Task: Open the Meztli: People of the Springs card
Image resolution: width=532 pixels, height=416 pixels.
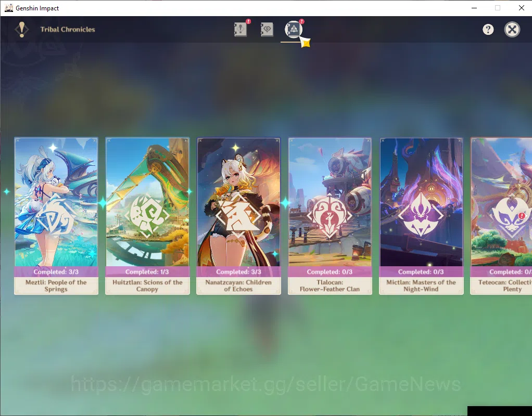Action: coord(56,216)
